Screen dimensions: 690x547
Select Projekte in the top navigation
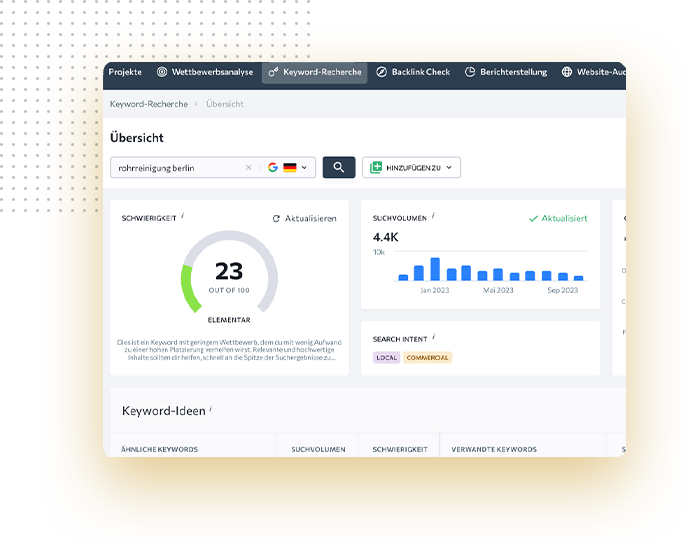pos(125,72)
